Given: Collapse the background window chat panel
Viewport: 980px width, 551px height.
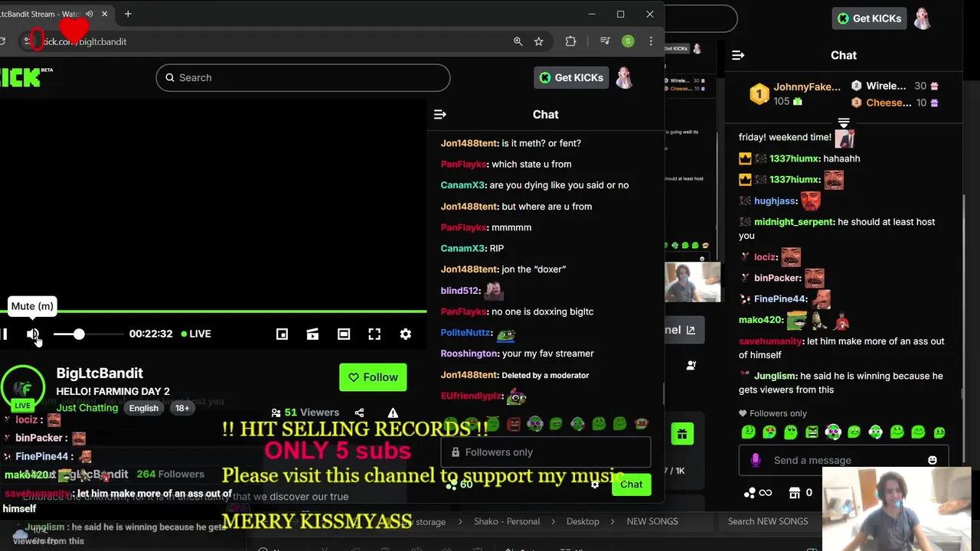Looking at the screenshot, I should click(738, 55).
